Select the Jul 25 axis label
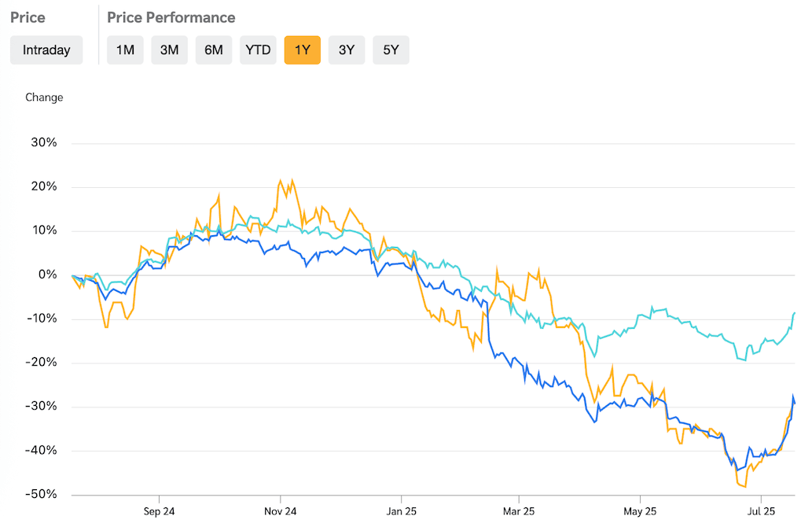812x527 pixels. [x=761, y=510]
